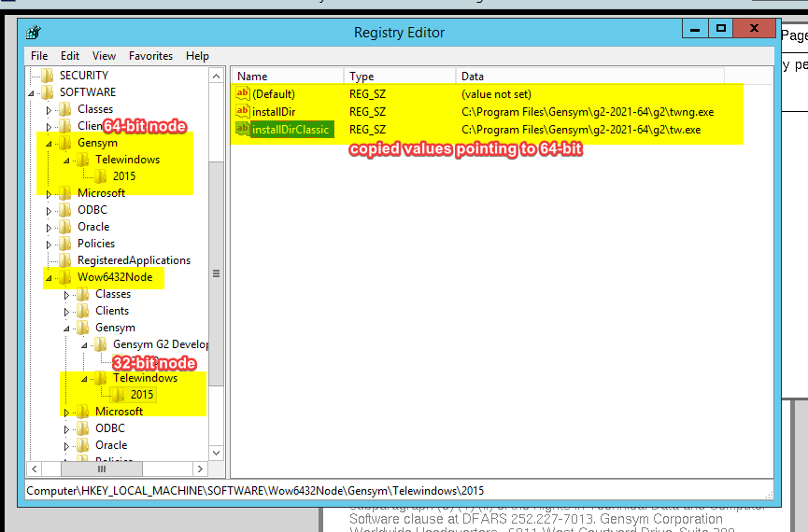Open the File menu
The width and height of the screenshot is (808, 532).
tap(39, 56)
